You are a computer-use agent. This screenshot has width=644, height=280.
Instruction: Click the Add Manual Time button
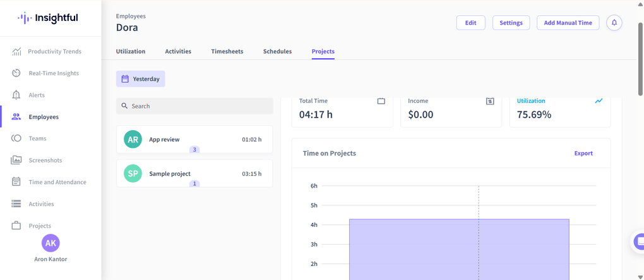[x=568, y=23]
